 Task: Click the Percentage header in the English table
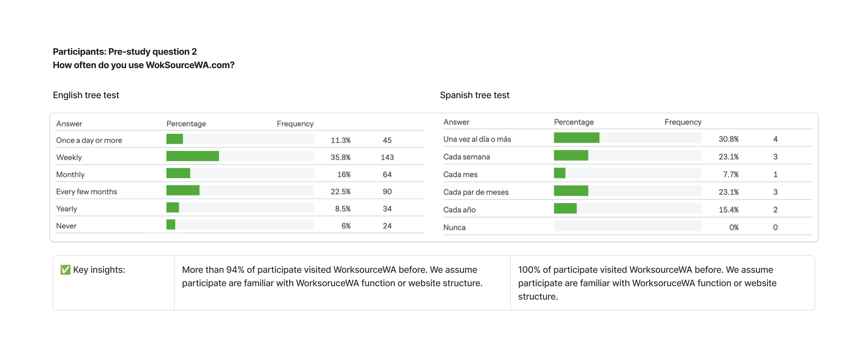(186, 124)
